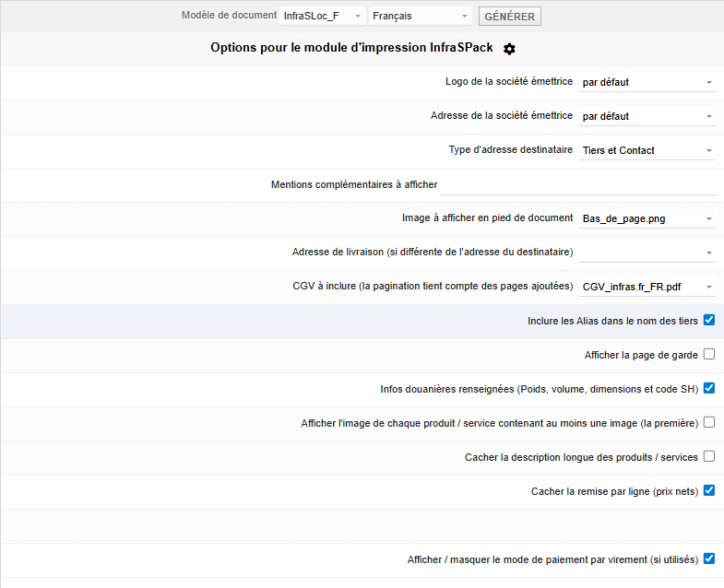Click the Options pour le module d'impression heading
The image size is (724, 588).
point(351,48)
